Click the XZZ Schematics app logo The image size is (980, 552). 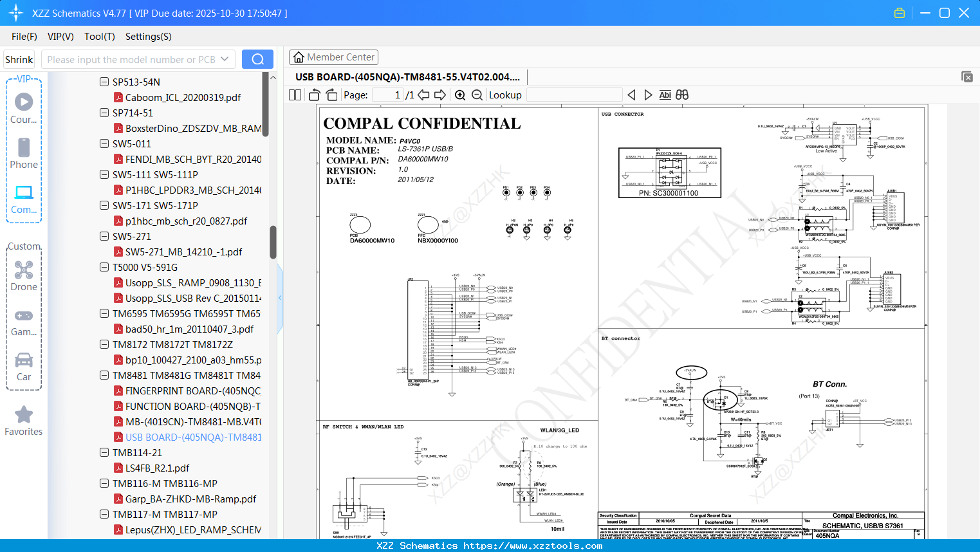pyautogui.click(x=16, y=13)
